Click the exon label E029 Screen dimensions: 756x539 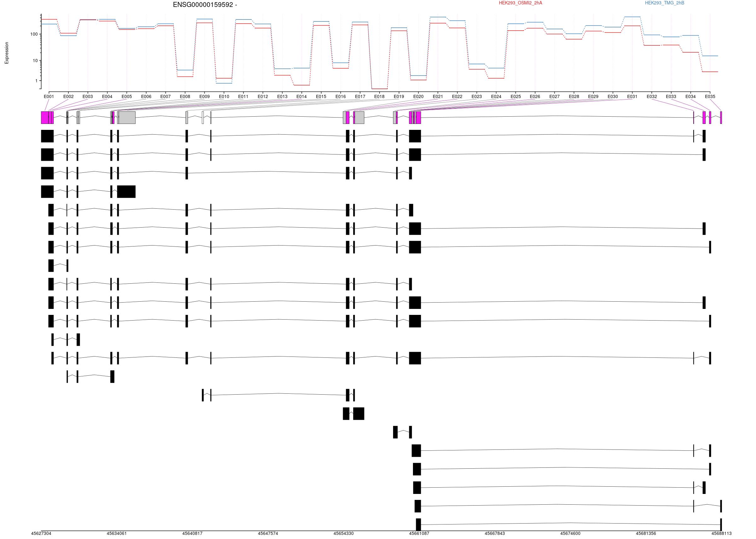tap(593, 96)
